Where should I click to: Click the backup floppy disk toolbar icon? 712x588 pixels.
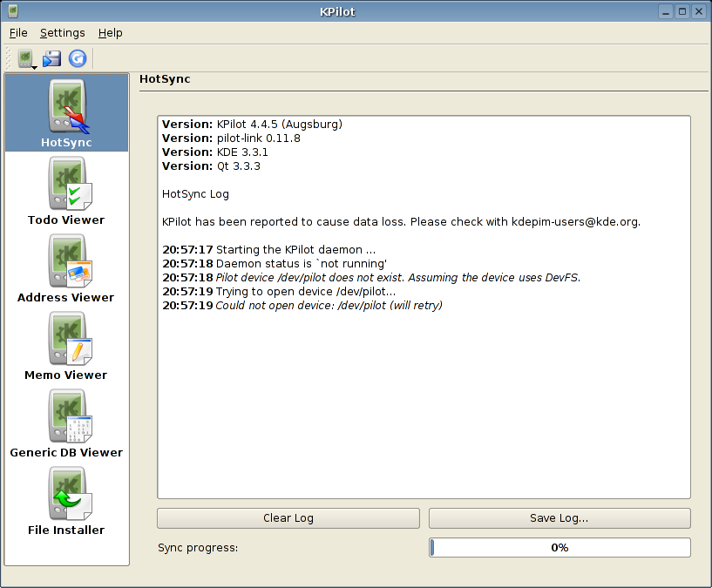click(x=51, y=58)
